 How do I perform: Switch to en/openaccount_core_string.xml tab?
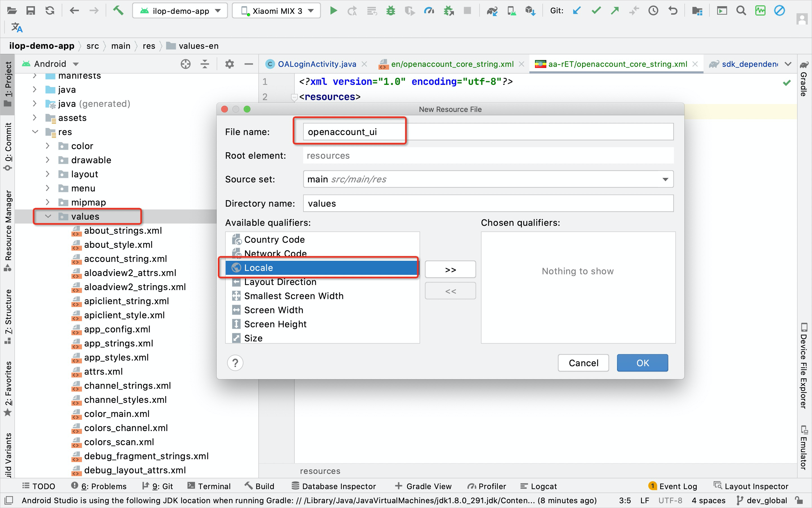[452, 64]
